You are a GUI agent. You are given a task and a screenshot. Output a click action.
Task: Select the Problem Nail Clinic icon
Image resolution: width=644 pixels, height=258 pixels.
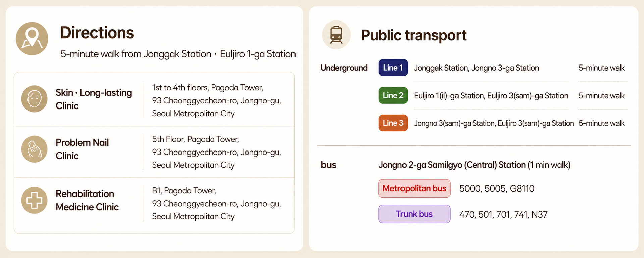[x=34, y=149]
